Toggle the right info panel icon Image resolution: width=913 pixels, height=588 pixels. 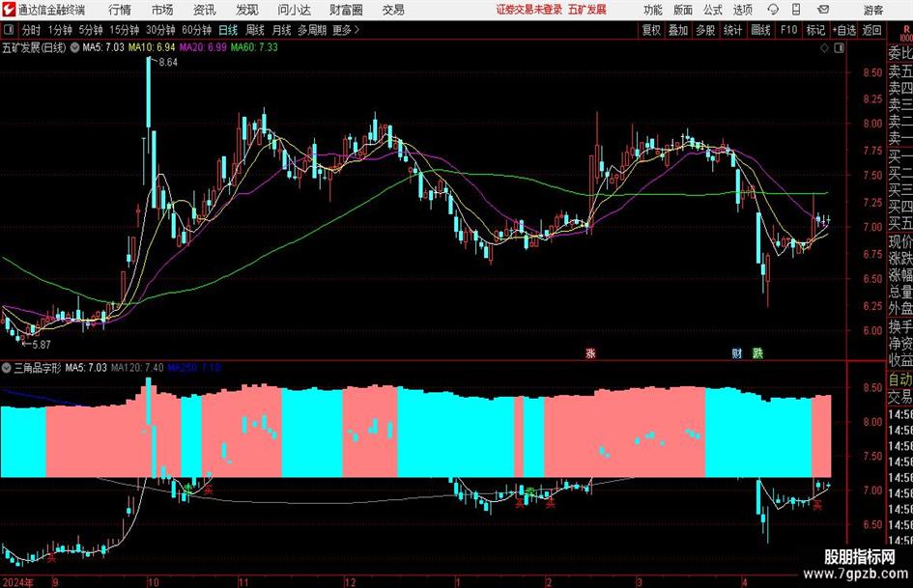839,47
